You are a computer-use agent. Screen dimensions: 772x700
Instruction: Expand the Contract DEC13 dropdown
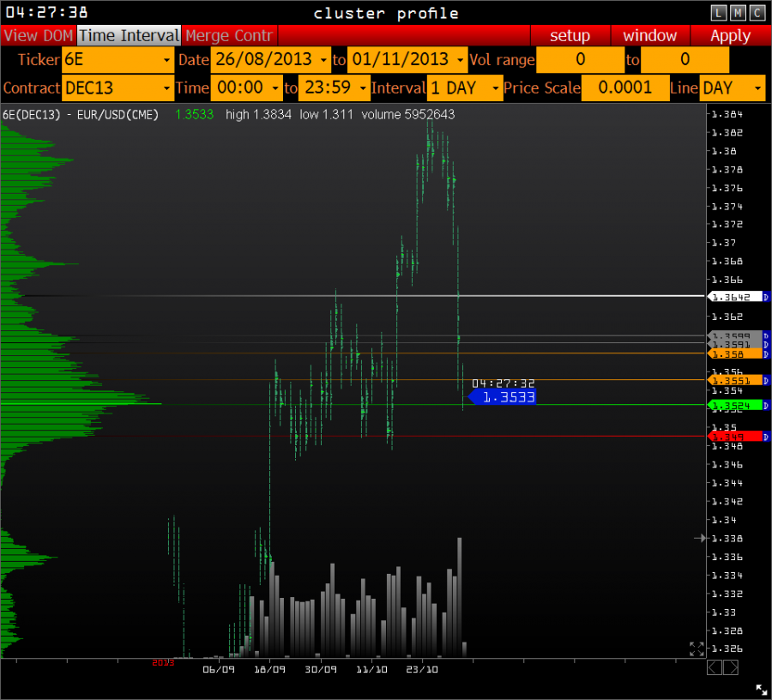coord(118,88)
